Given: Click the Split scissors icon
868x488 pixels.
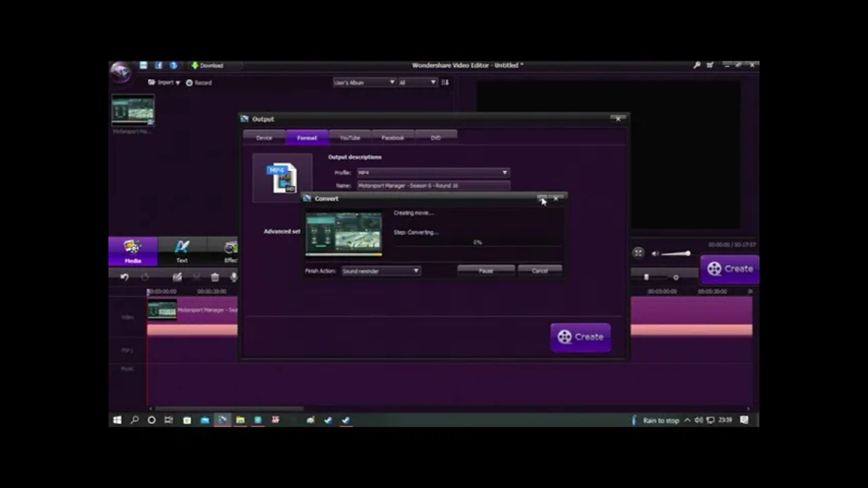Looking at the screenshot, I should 197,277.
